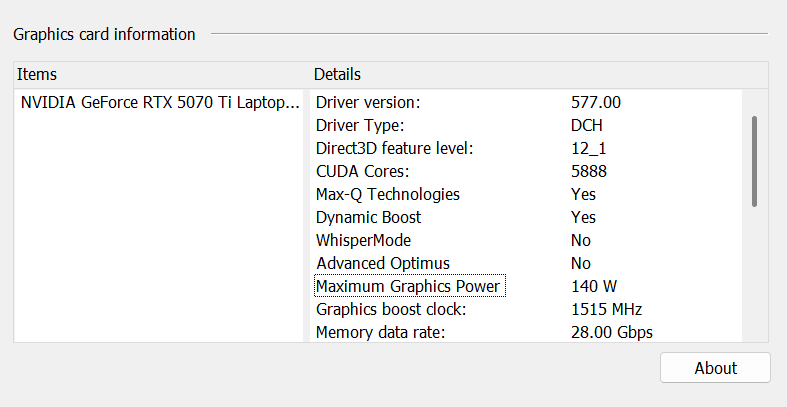Click the Details column header
This screenshot has width=787, height=407.
(x=337, y=74)
